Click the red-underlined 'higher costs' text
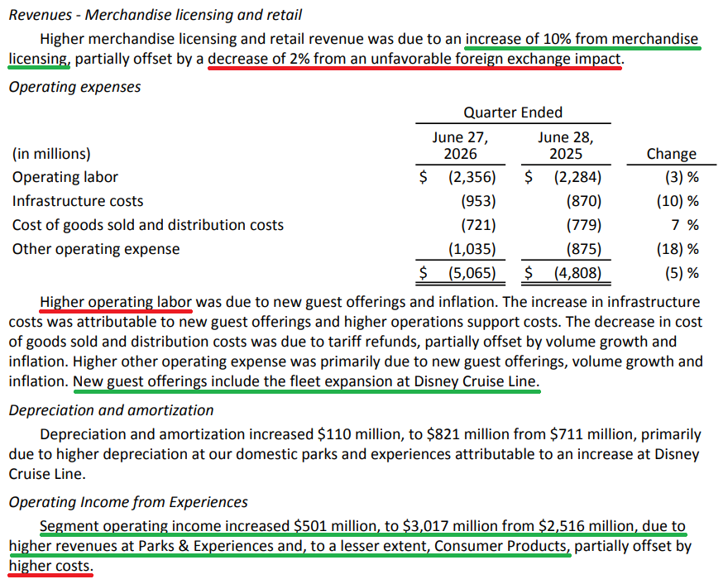 coord(51,566)
